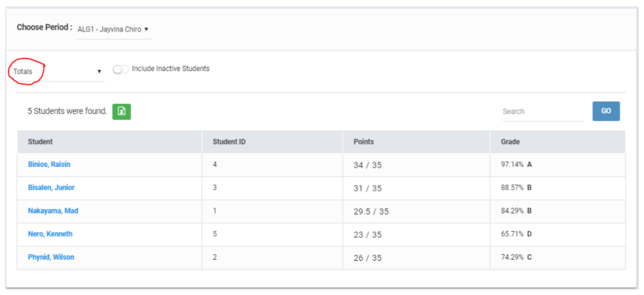Click the 65.71% D grade cell
This screenshot has width=644, height=295.
pos(516,234)
